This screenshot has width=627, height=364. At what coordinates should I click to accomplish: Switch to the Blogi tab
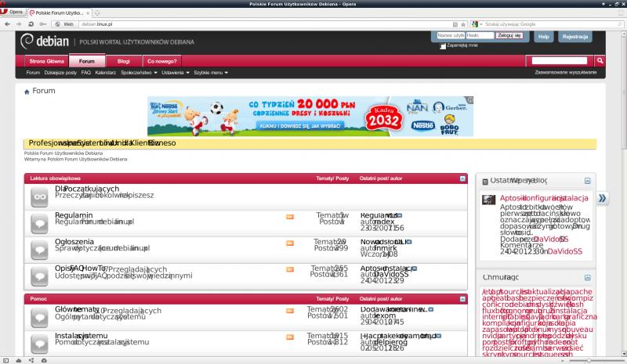pyautogui.click(x=123, y=60)
